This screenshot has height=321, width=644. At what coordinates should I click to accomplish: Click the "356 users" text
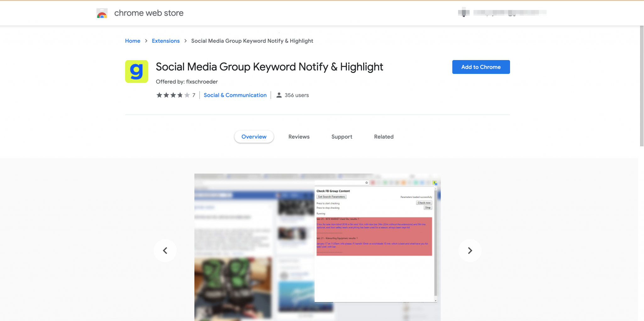pos(296,95)
